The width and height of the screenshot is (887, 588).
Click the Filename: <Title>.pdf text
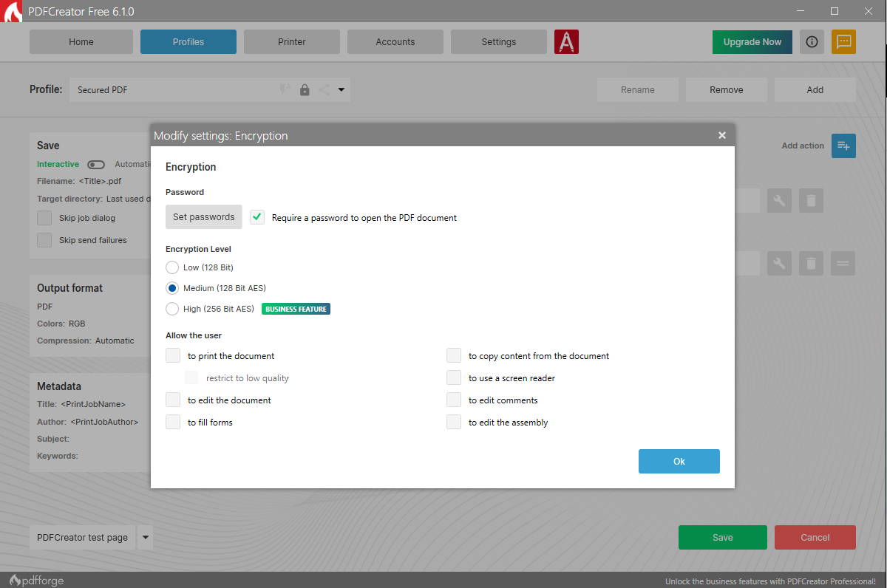(79, 181)
